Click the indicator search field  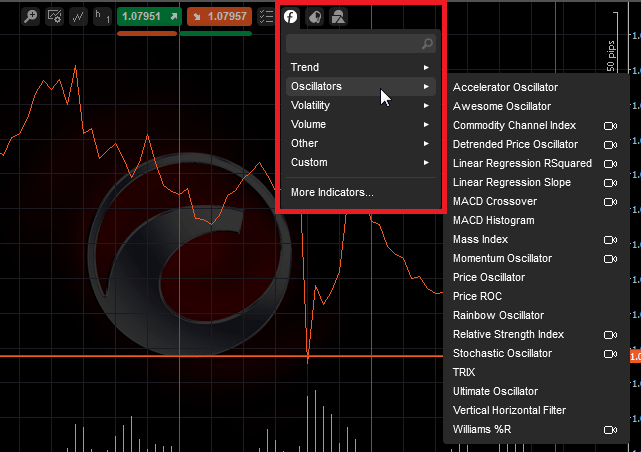355,44
